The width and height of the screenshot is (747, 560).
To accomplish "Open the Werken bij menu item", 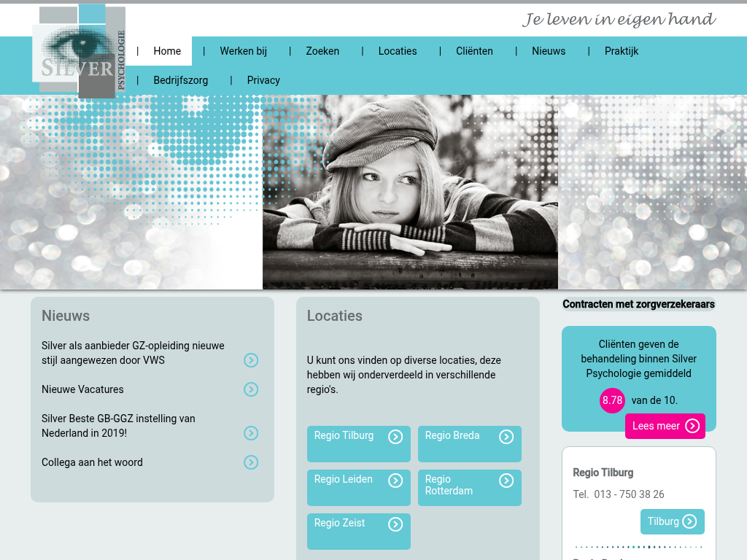I will (243, 51).
